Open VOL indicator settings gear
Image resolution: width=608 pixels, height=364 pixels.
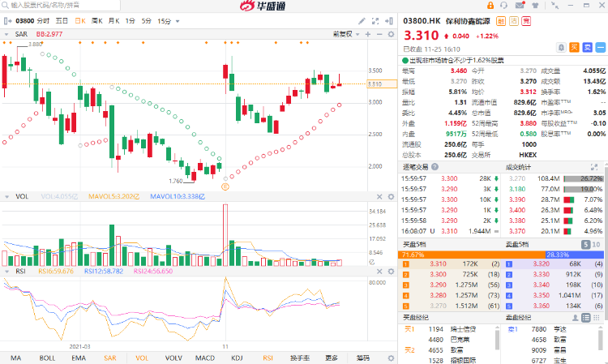click(391, 196)
